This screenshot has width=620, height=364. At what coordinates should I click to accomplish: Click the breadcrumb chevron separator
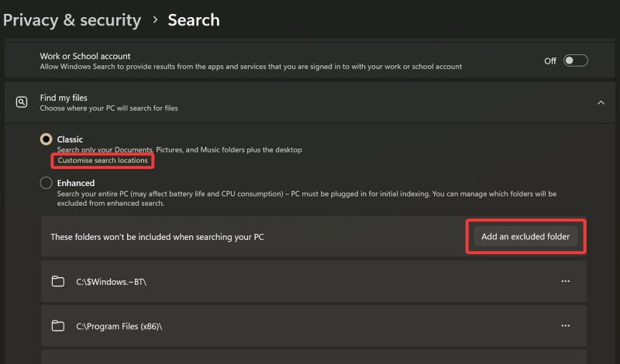click(x=155, y=20)
